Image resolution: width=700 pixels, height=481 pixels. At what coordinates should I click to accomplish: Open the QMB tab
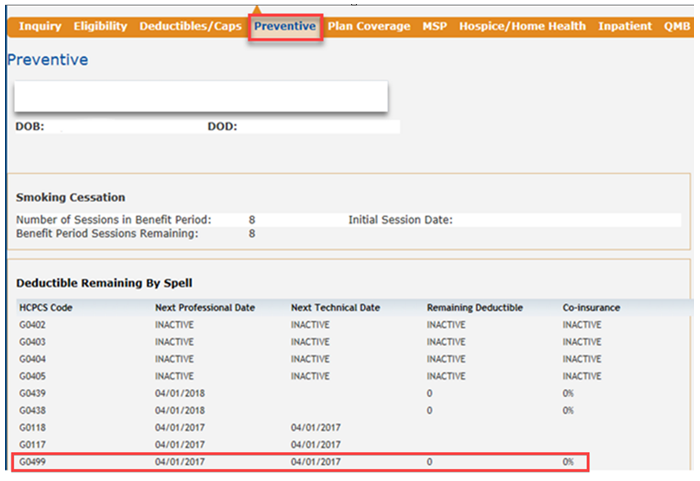point(677,26)
